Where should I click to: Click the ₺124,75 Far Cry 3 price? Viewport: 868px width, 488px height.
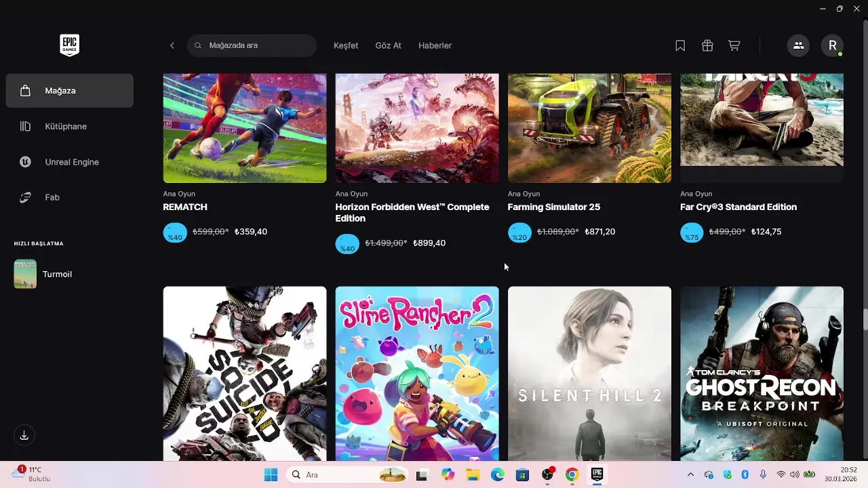click(766, 232)
